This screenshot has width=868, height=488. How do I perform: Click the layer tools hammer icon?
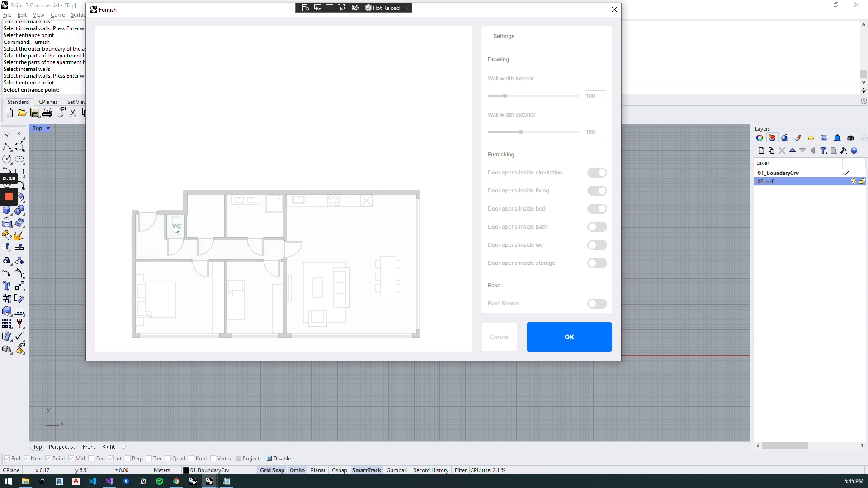click(844, 151)
